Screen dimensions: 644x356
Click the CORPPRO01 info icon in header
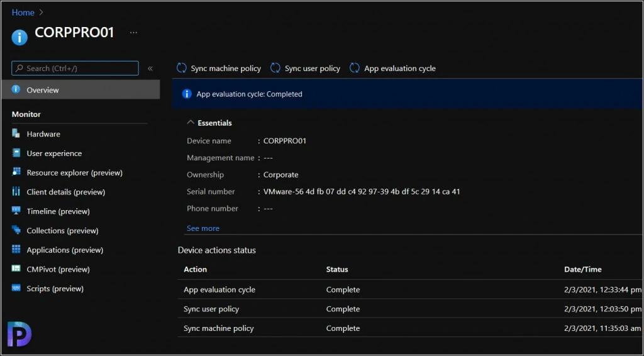(x=19, y=37)
